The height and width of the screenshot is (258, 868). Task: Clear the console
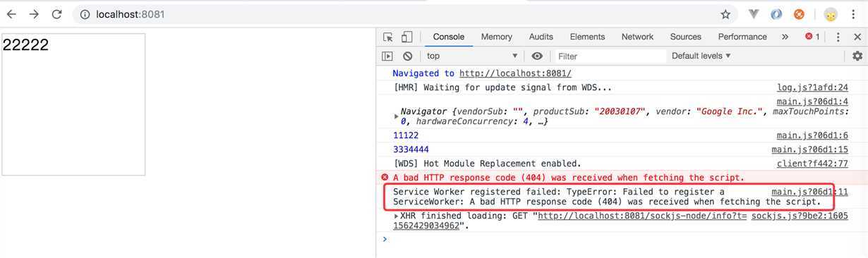point(407,56)
